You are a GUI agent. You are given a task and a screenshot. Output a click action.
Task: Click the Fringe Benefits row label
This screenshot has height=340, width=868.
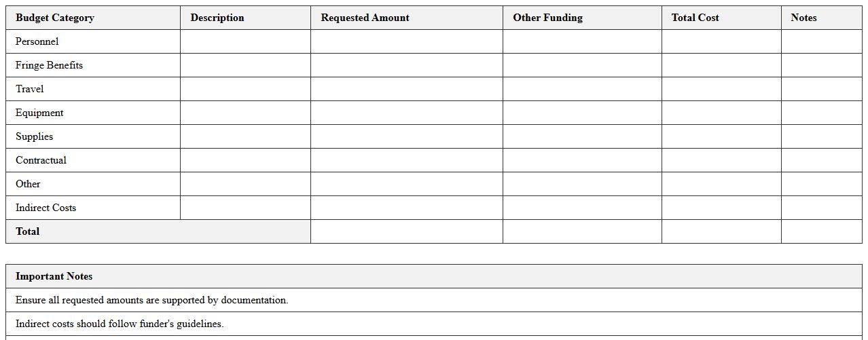(50, 65)
